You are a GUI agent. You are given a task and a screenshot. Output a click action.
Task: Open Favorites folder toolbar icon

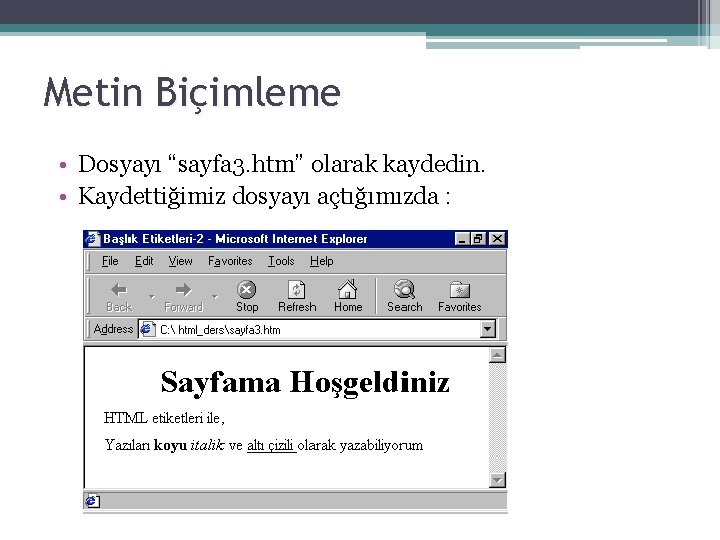(460, 290)
